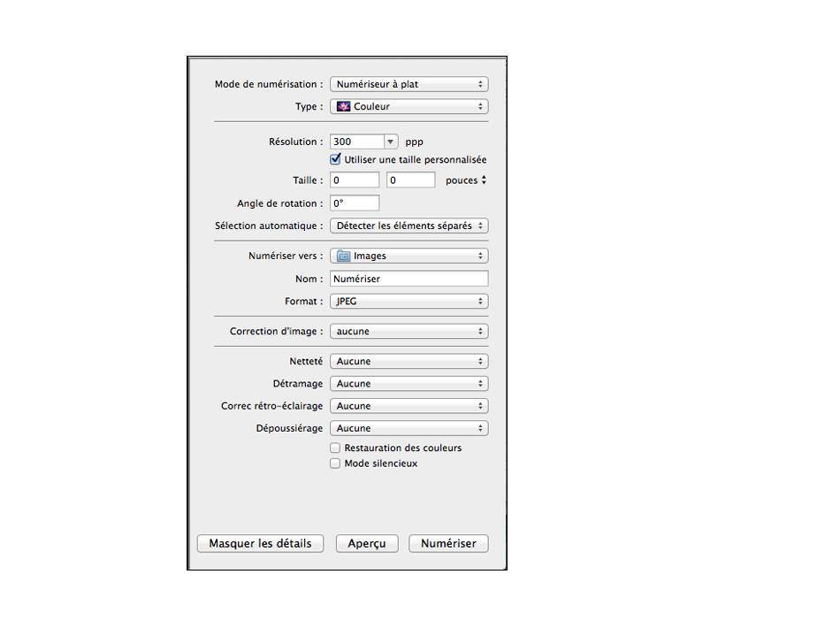Open the Dépoussiérage dropdown
The height and width of the screenshot is (628, 840).
coord(409,428)
